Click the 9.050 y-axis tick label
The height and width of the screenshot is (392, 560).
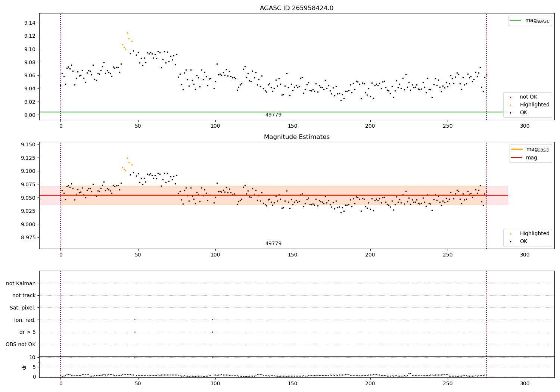point(28,198)
